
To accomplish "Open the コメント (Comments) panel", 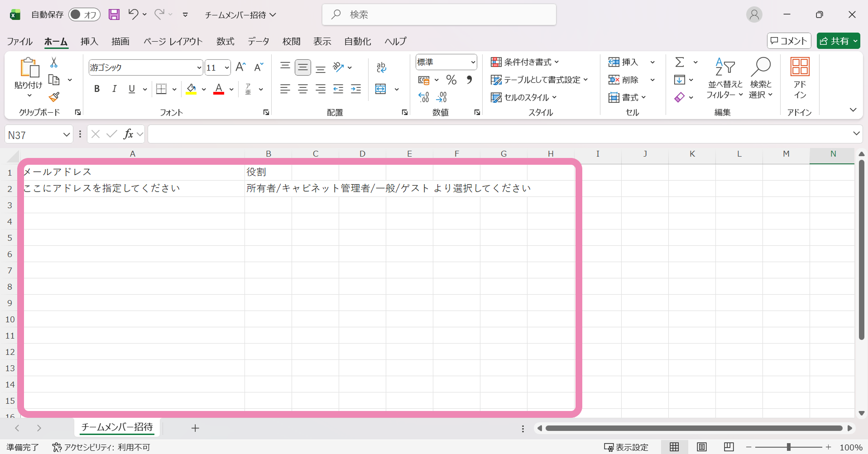I will click(x=789, y=41).
